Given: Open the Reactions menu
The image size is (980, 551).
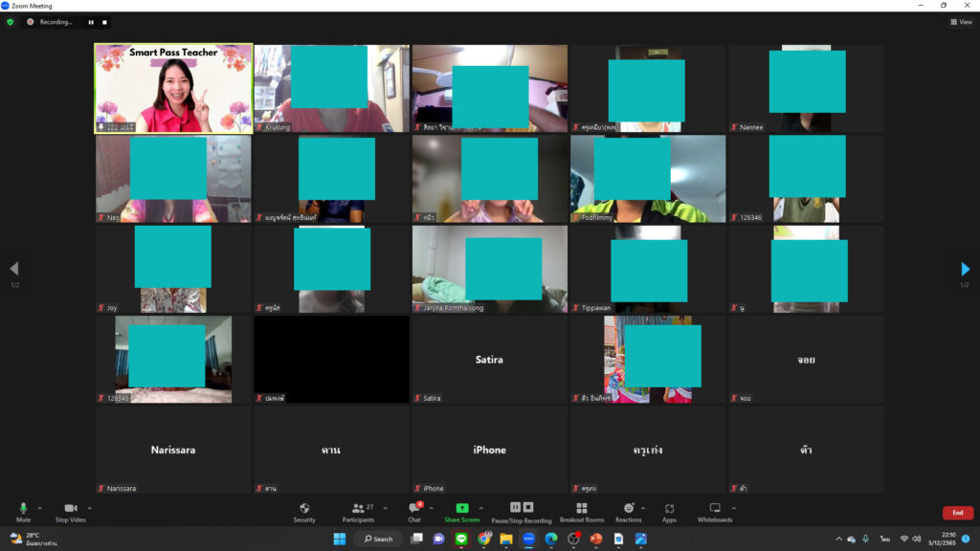Looking at the screenshot, I should pyautogui.click(x=628, y=512).
